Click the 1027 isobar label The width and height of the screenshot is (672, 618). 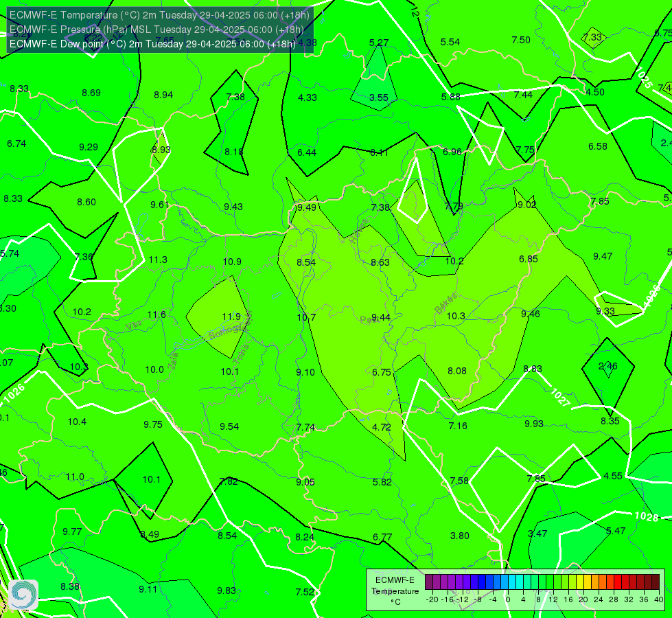tap(559, 397)
